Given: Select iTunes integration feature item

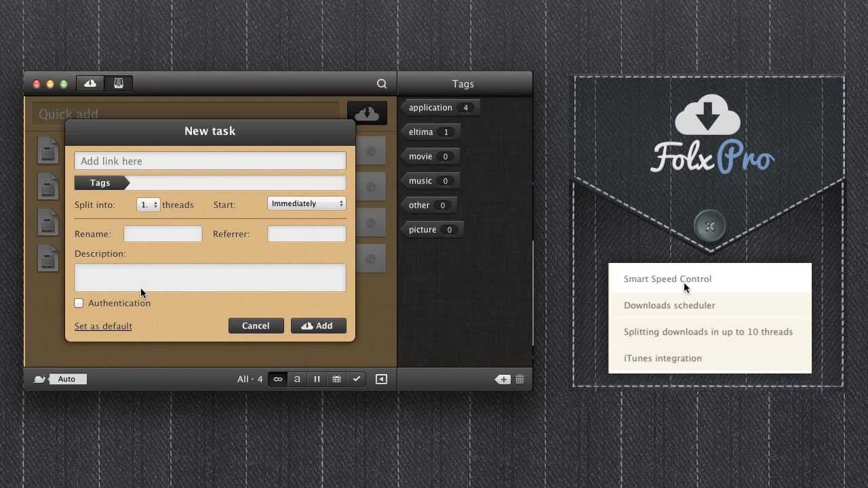Looking at the screenshot, I should coord(710,358).
